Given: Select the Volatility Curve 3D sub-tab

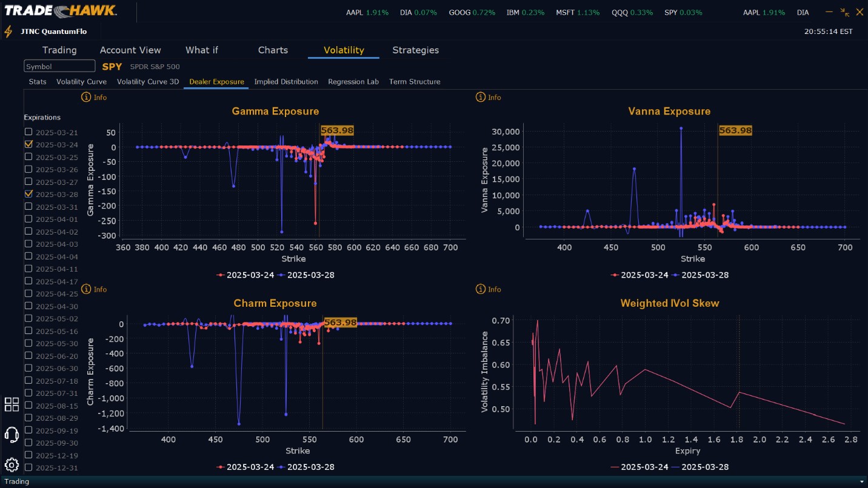Looking at the screenshot, I should pos(148,81).
